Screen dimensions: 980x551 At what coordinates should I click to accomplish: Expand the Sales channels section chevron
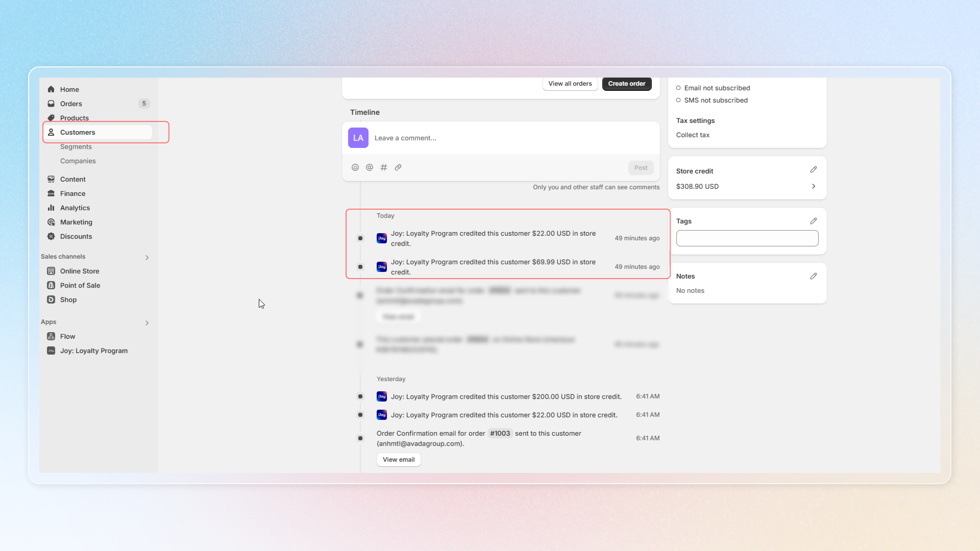pos(147,257)
